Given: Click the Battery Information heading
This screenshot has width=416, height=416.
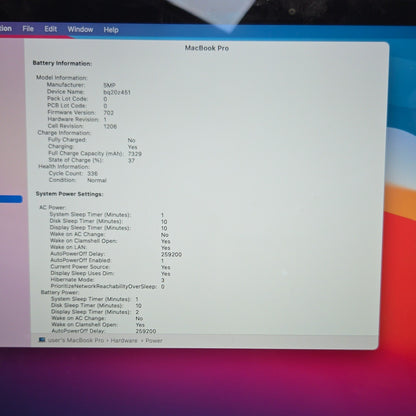Looking at the screenshot, I should pos(62,63).
